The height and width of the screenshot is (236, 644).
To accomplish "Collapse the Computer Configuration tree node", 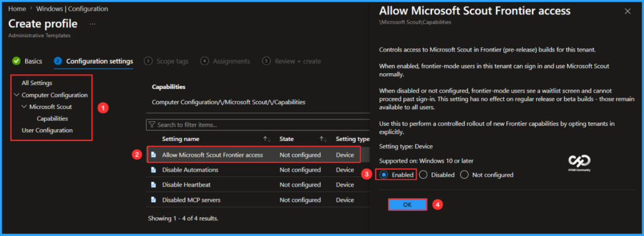I will coord(16,95).
